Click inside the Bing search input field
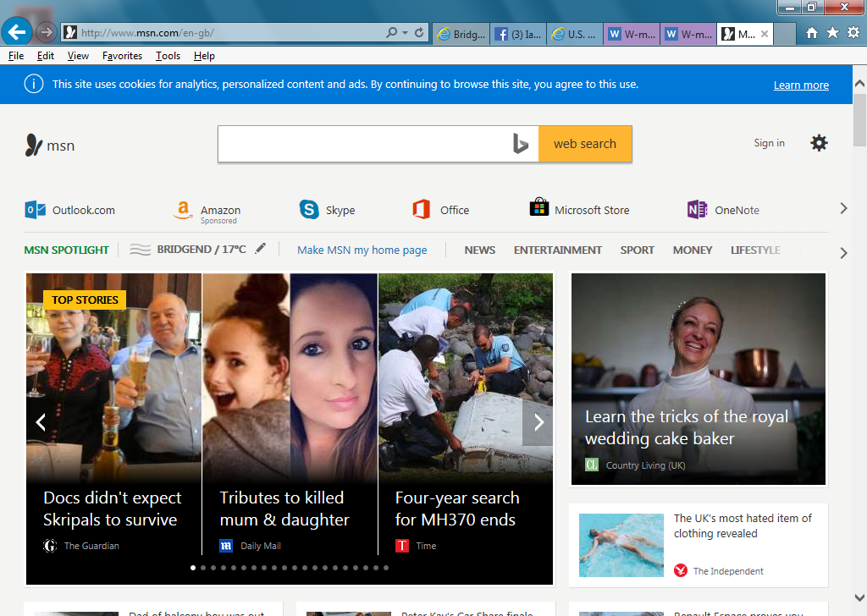The height and width of the screenshot is (616, 867). (364, 144)
